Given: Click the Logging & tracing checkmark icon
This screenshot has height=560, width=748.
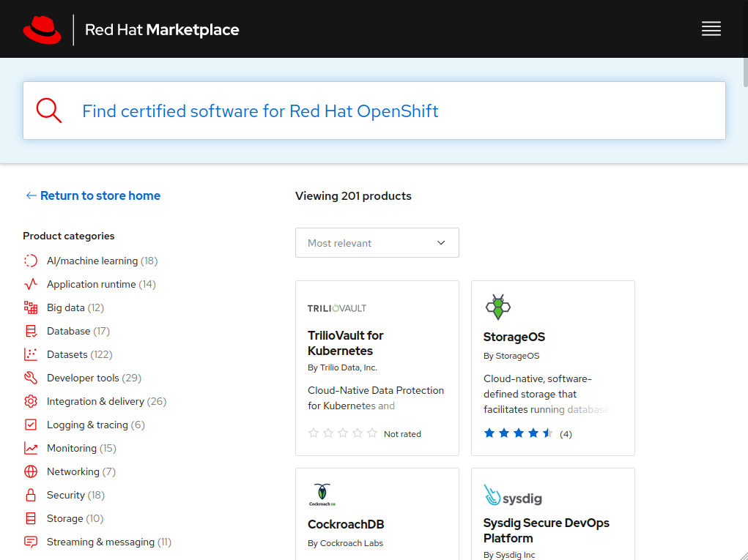Looking at the screenshot, I should tap(31, 425).
